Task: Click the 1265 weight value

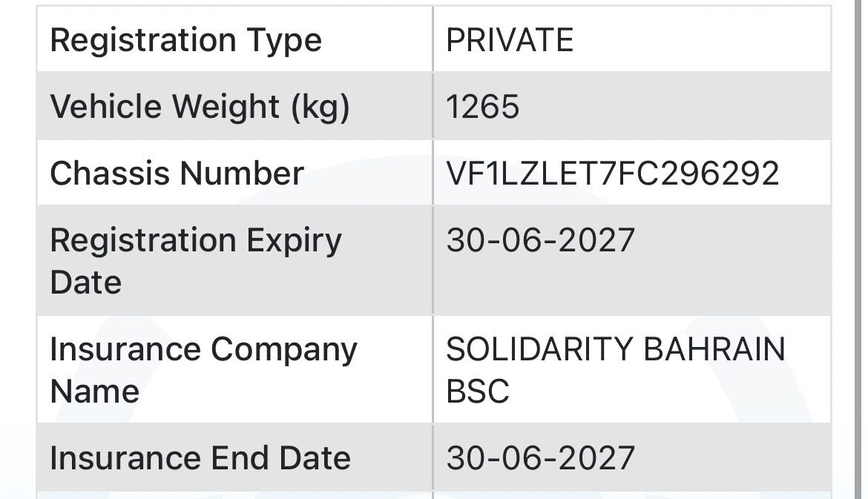Action: [483, 106]
